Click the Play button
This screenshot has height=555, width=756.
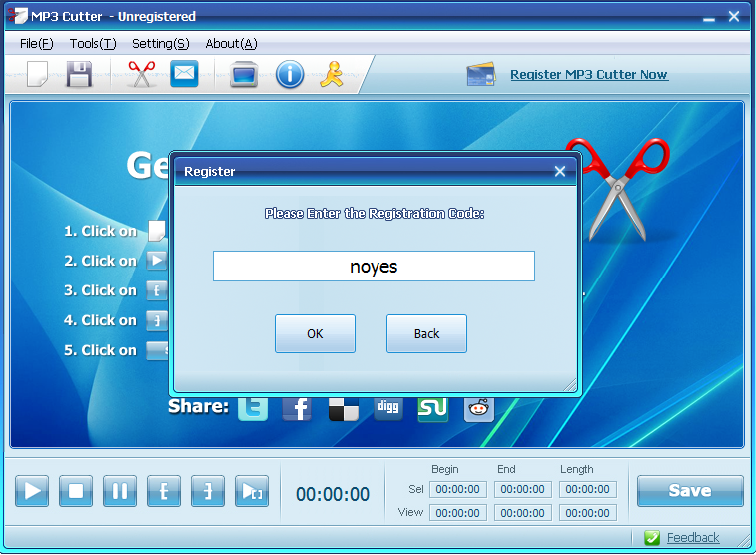coord(32,491)
